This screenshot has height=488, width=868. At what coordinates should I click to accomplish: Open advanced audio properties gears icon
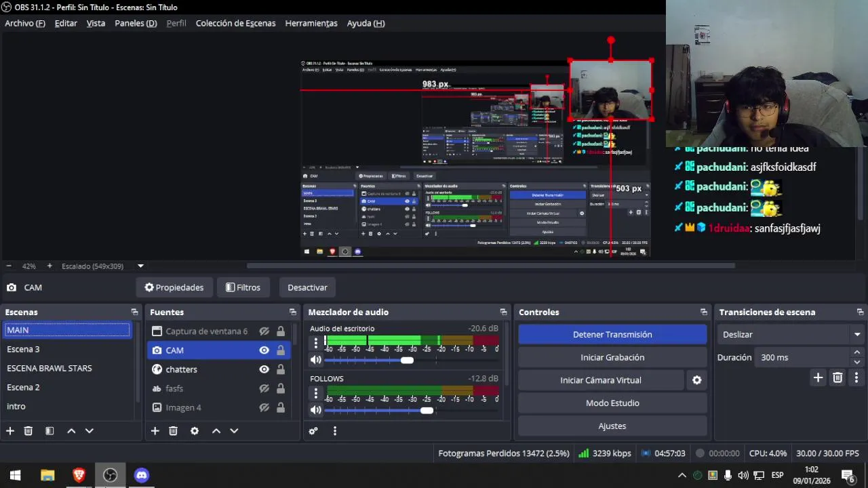(x=313, y=431)
